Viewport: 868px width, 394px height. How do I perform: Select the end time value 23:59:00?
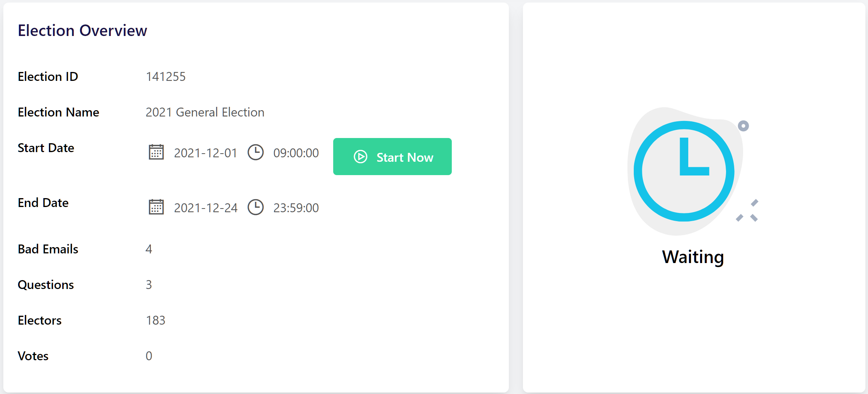click(x=296, y=208)
